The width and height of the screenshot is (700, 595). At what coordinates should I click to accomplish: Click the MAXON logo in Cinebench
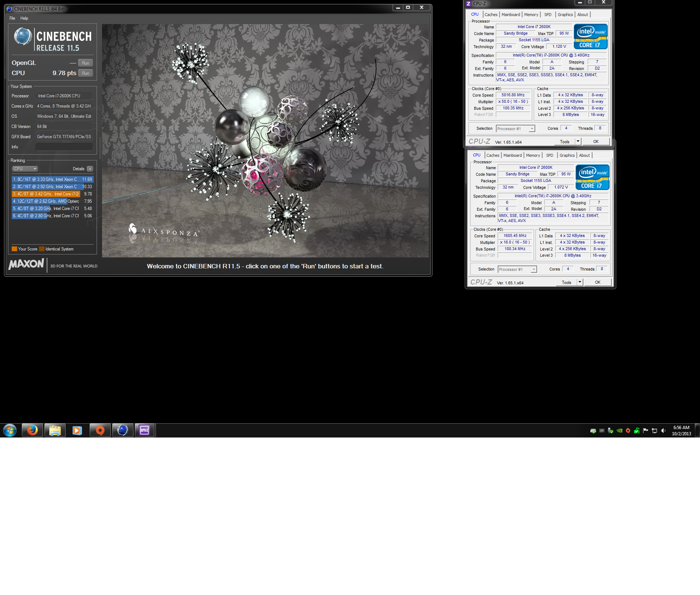point(26,264)
